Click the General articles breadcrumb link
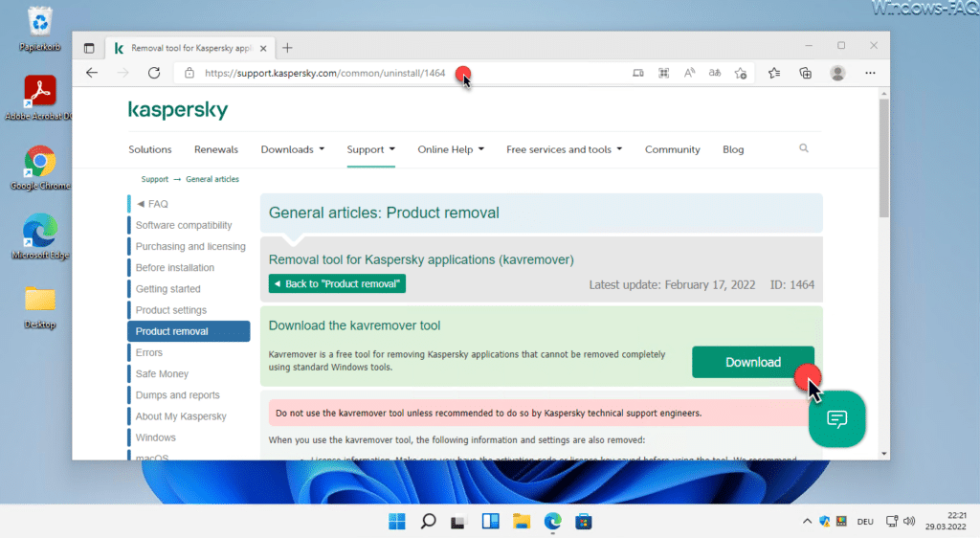The image size is (980, 538). coord(212,179)
